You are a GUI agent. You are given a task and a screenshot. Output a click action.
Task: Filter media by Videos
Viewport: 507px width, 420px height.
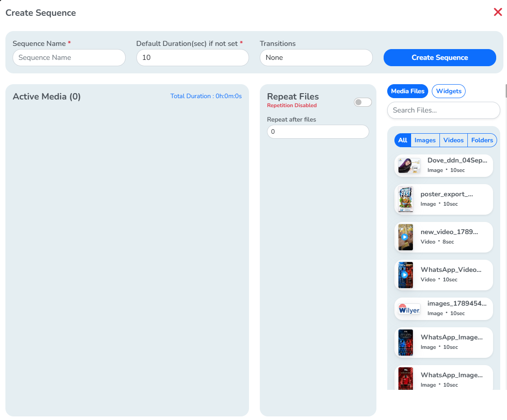click(x=453, y=140)
